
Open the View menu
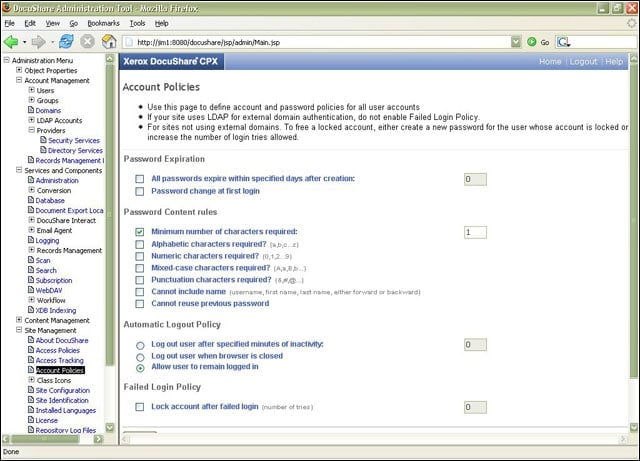coord(53,23)
